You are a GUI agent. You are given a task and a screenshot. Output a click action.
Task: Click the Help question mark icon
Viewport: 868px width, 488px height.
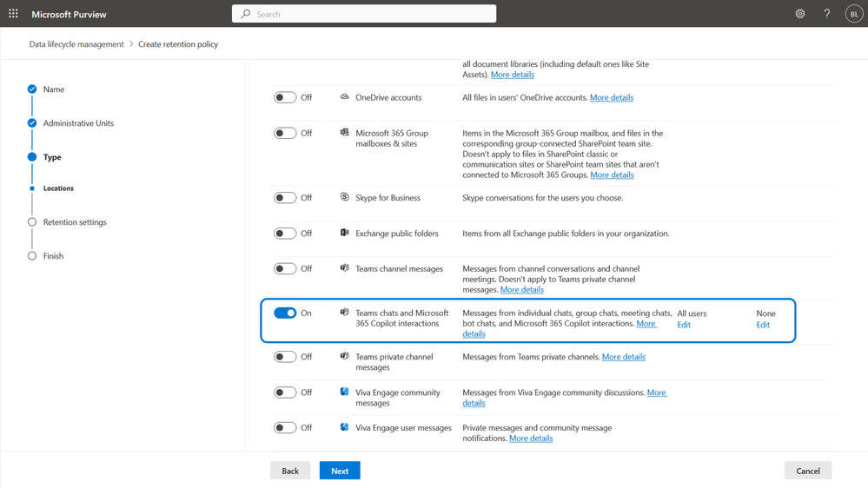(827, 14)
